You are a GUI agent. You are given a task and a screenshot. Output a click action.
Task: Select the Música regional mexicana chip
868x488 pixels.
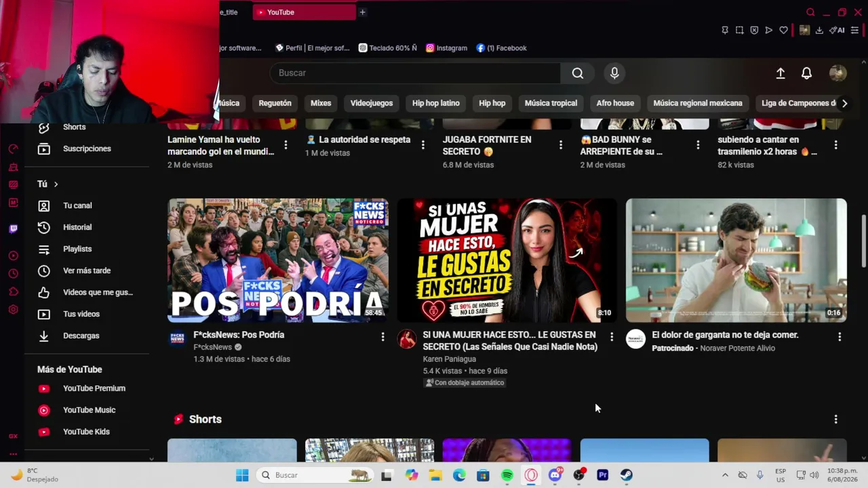pyautogui.click(x=698, y=103)
